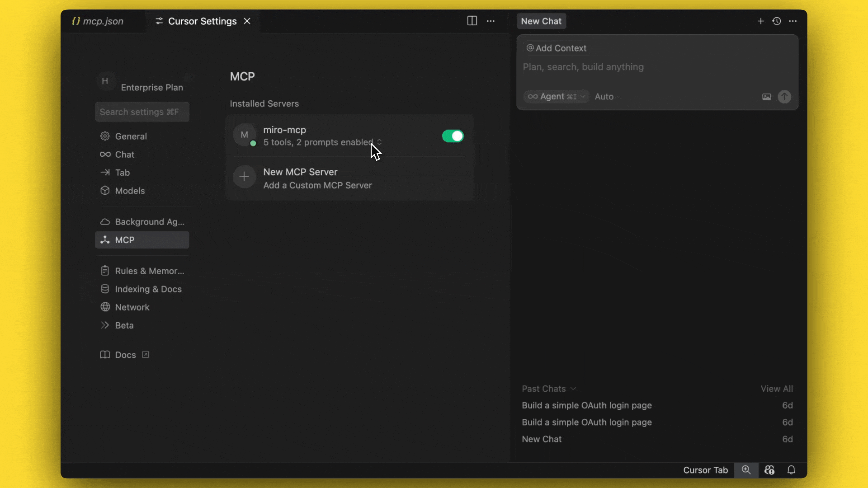Image resolution: width=868 pixels, height=488 pixels.
Task: Open the Auto model selector dropdown
Action: tap(607, 97)
